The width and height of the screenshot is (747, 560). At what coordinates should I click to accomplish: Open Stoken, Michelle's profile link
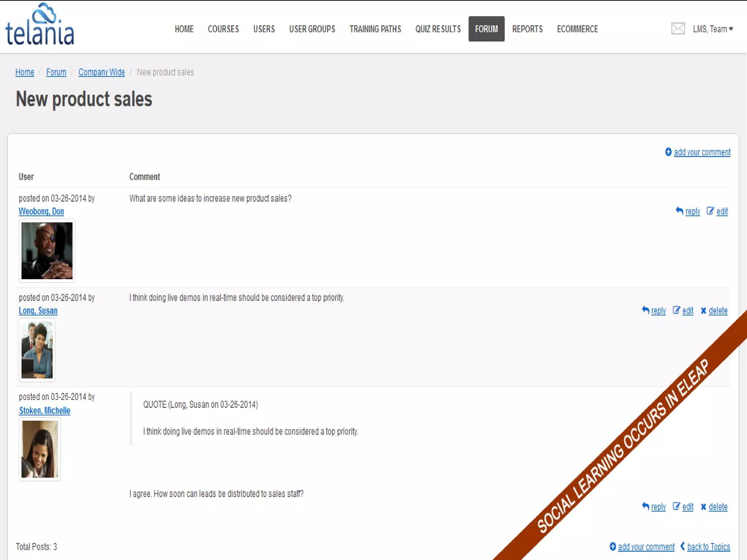tap(44, 411)
